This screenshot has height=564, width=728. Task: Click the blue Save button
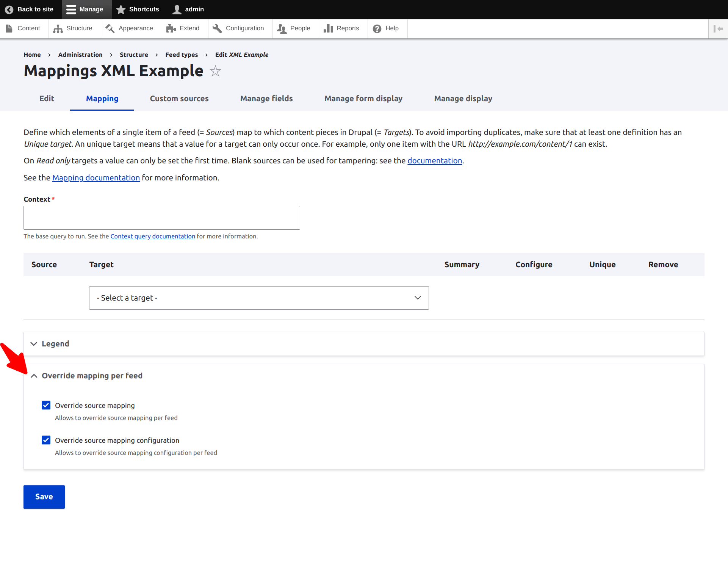coord(44,497)
